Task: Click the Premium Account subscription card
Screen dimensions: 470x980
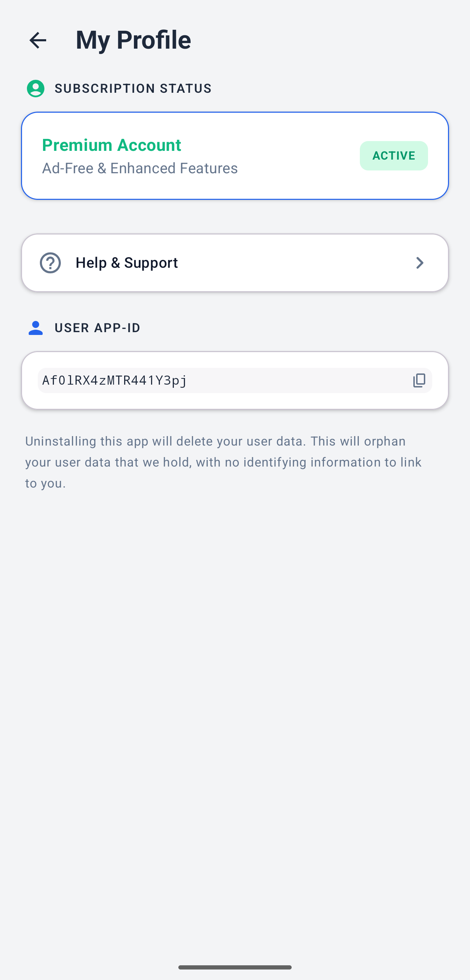Action: (235, 155)
